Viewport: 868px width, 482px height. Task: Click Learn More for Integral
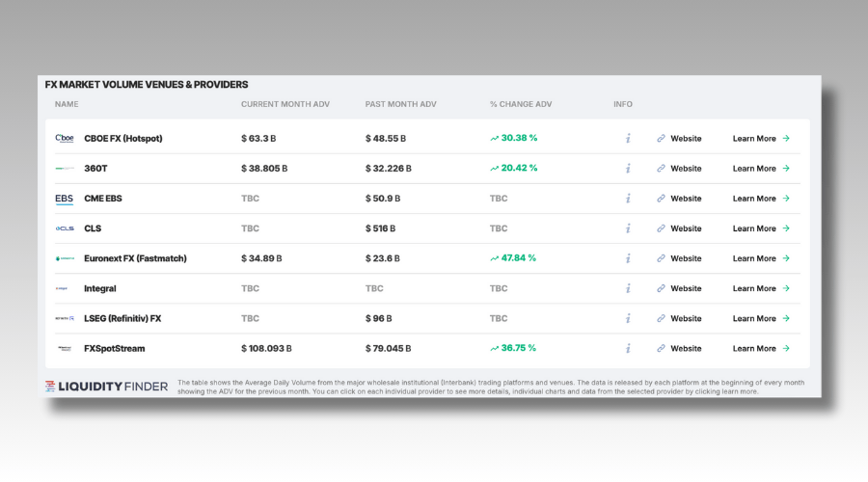tap(761, 288)
